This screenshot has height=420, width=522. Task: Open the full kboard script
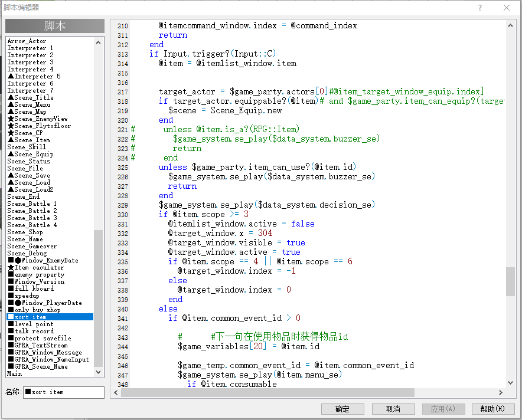(31, 288)
